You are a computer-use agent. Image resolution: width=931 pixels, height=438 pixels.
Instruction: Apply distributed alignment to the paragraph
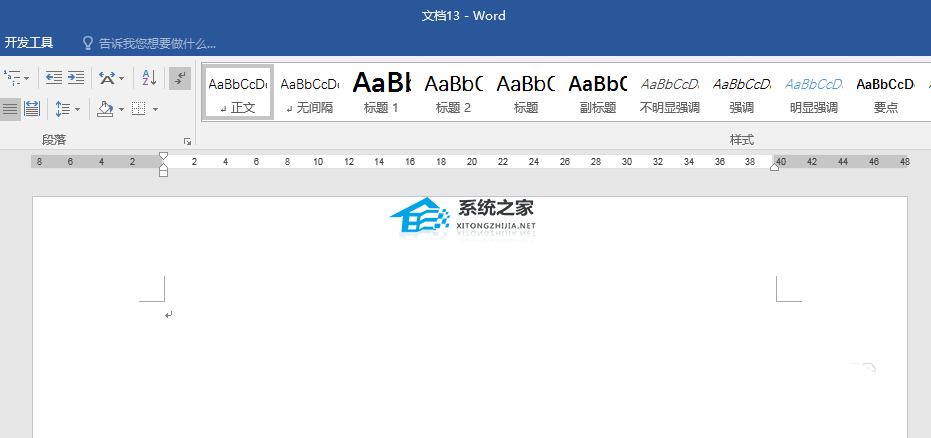pyautogui.click(x=31, y=109)
